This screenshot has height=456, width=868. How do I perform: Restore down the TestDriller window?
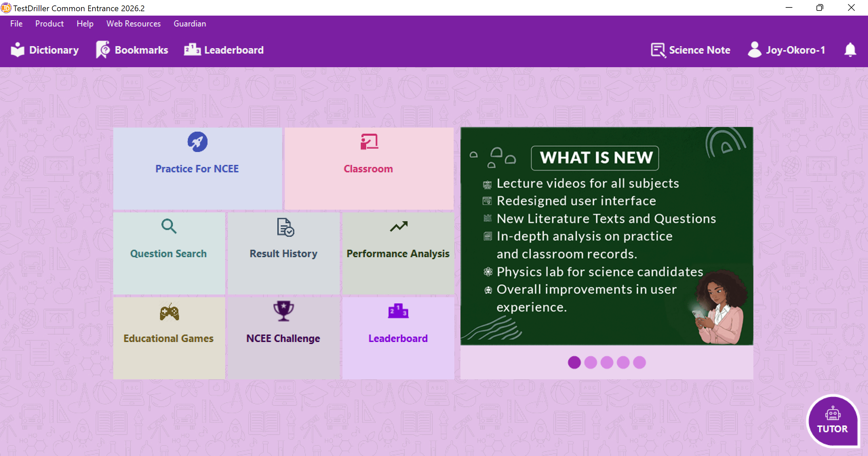820,7
